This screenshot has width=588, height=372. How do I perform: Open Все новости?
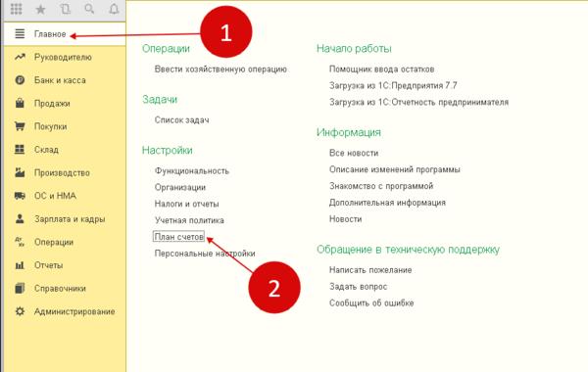(354, 154)
